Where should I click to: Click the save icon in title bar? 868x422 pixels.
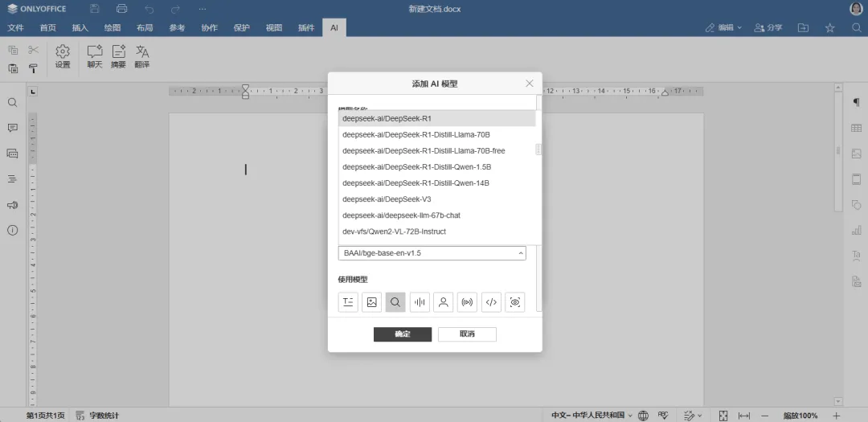coord(95,9)
